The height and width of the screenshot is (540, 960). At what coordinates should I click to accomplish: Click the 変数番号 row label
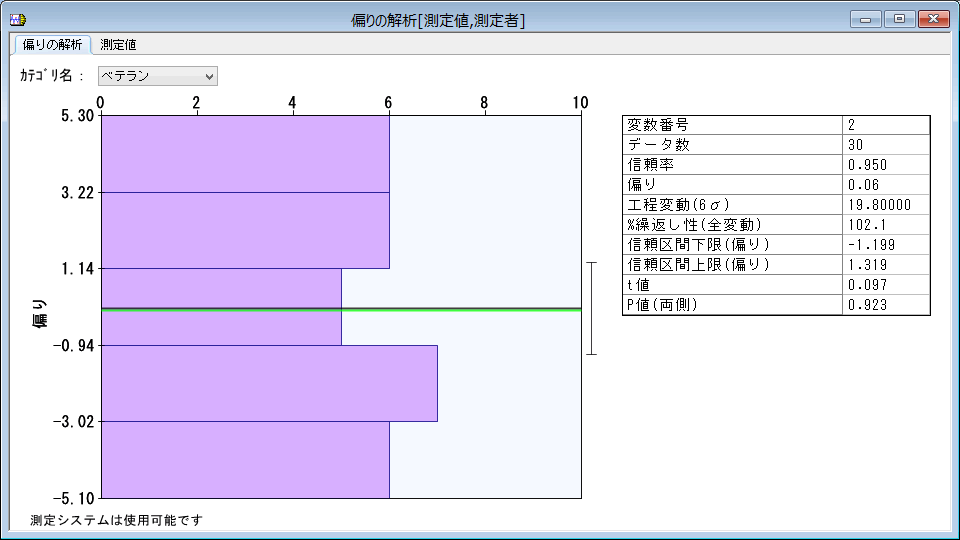click(658, 125)
